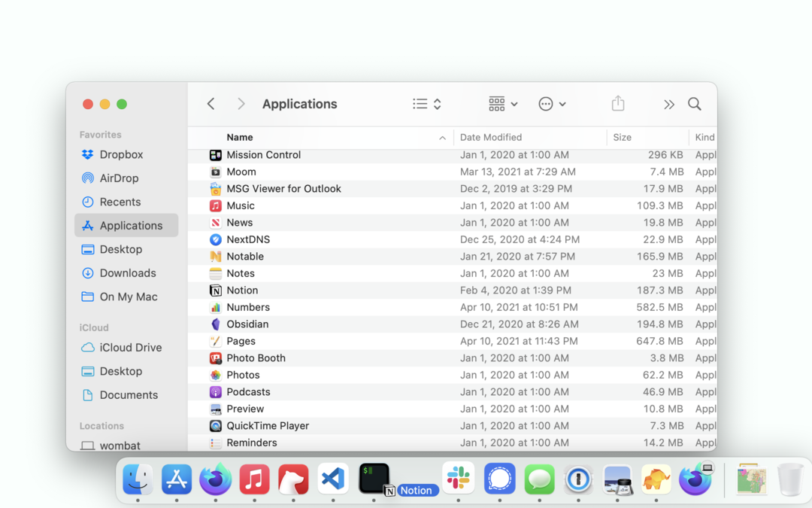Image resolution: width=812 pixels, height=508 pixels.
Task: Select the Podcasts app icon
Action: pyautogui.click(x=216, y=392)
